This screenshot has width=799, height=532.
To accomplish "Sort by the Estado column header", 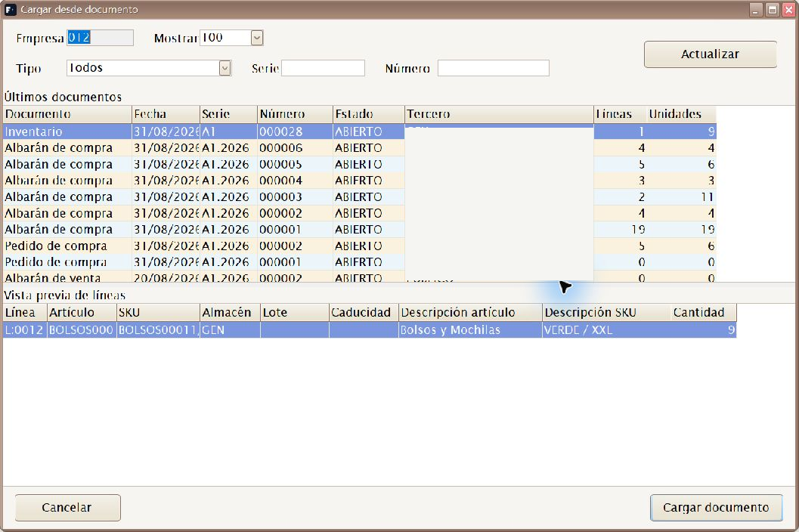I will click(369, 114).
